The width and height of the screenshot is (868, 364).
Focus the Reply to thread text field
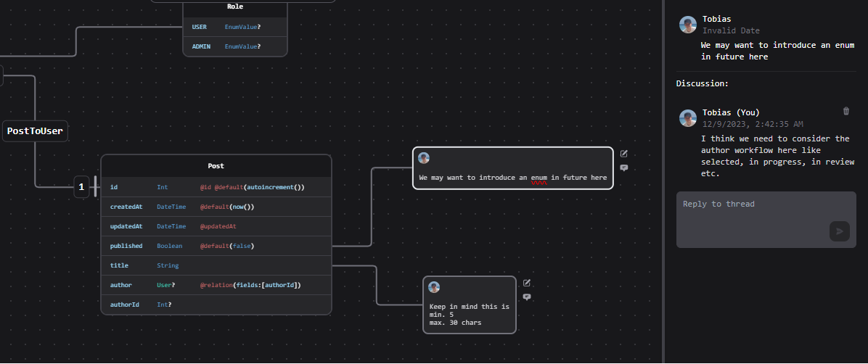[x=766, y=220]
